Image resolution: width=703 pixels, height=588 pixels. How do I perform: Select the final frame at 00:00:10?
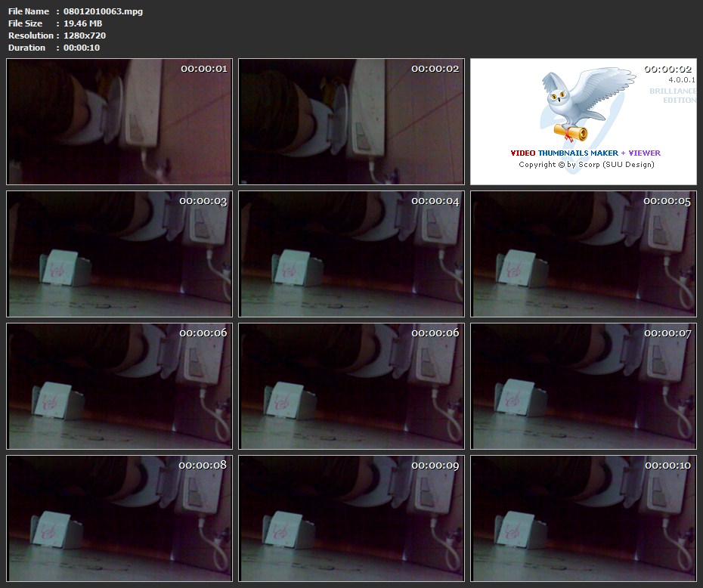[x=584, y=518]
